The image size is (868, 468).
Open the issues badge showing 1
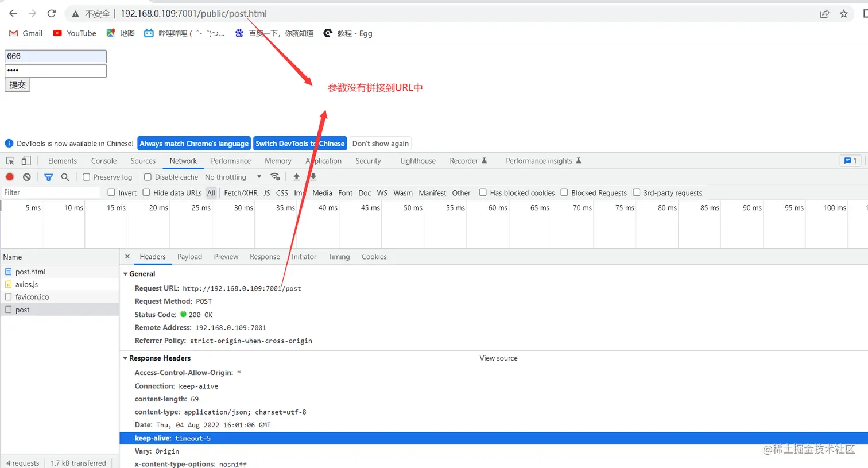click(x=850, y=161)
